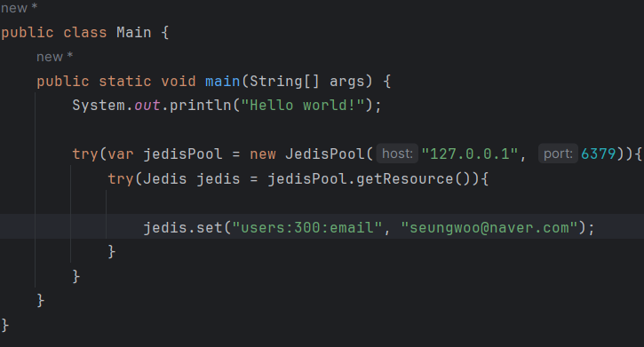Click the 'port:' parameter hint
Image resolution: width=644 pixels, height=347 pixels.
(x=558, y=154)
